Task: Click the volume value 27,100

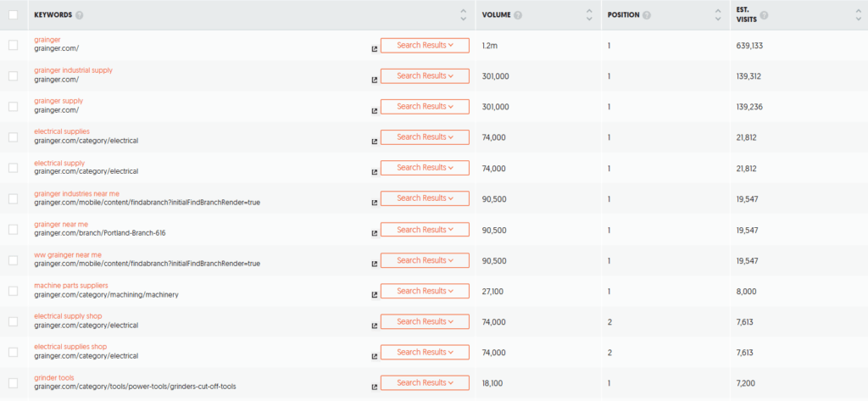Action: point(492,291)
